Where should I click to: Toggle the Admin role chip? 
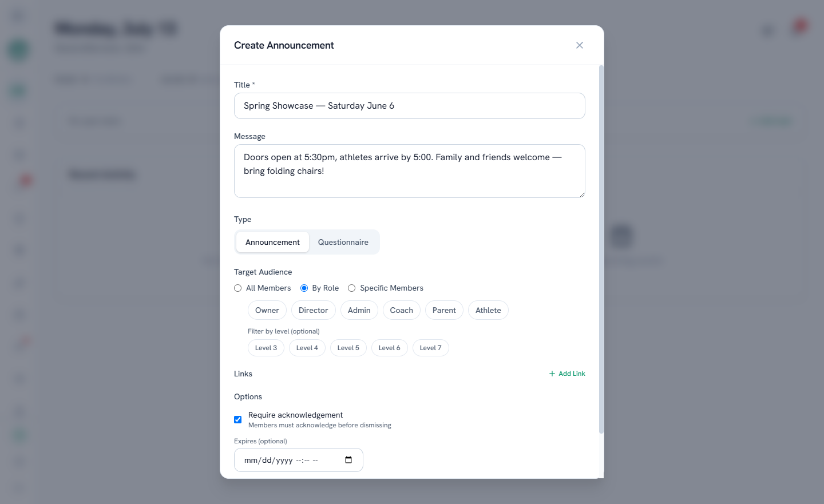coord(359,310)
